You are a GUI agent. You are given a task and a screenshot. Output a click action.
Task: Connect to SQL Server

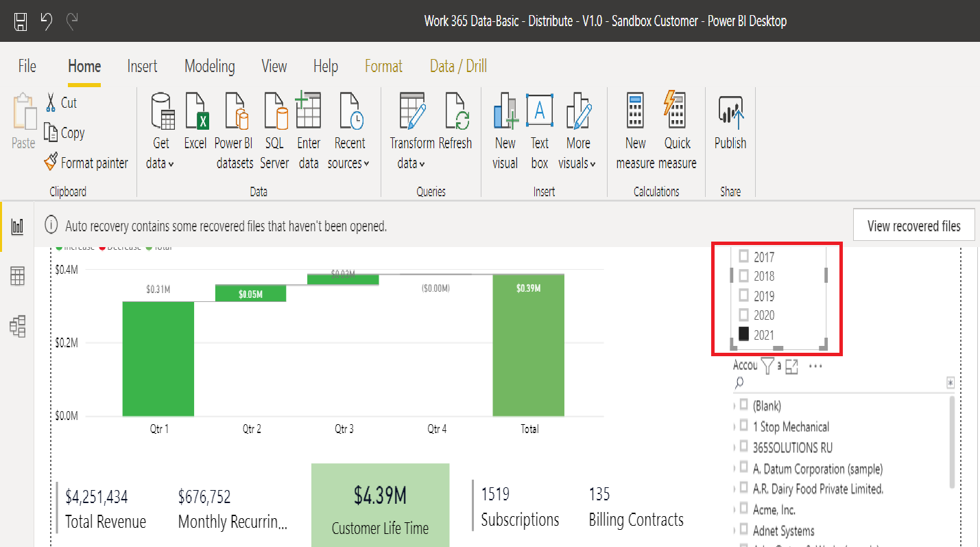coord(274,132)
